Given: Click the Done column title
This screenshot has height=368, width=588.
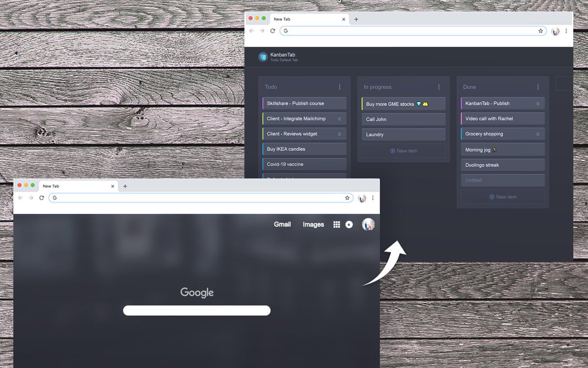Looking at the screenshot, I should point(469,87).
